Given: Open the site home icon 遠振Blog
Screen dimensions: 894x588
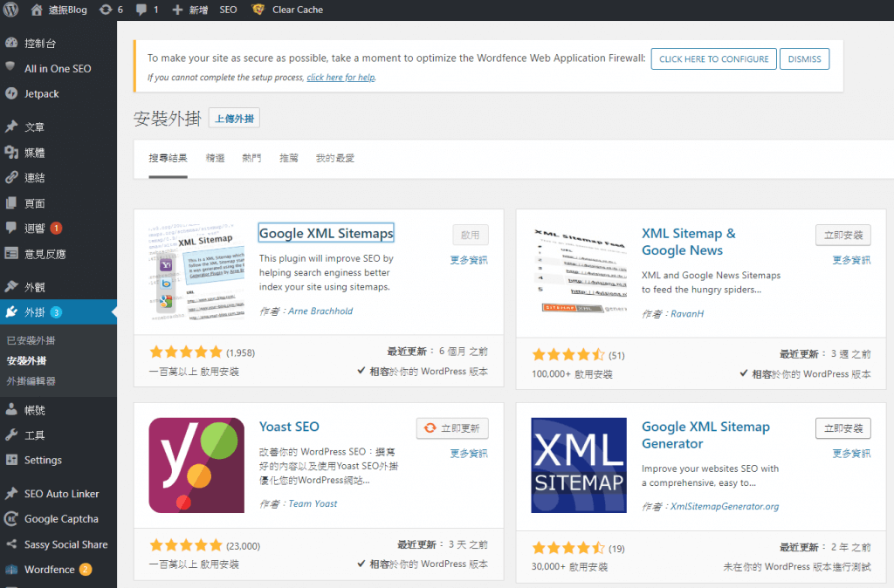Looking at the screenshot, I should 37,10.
